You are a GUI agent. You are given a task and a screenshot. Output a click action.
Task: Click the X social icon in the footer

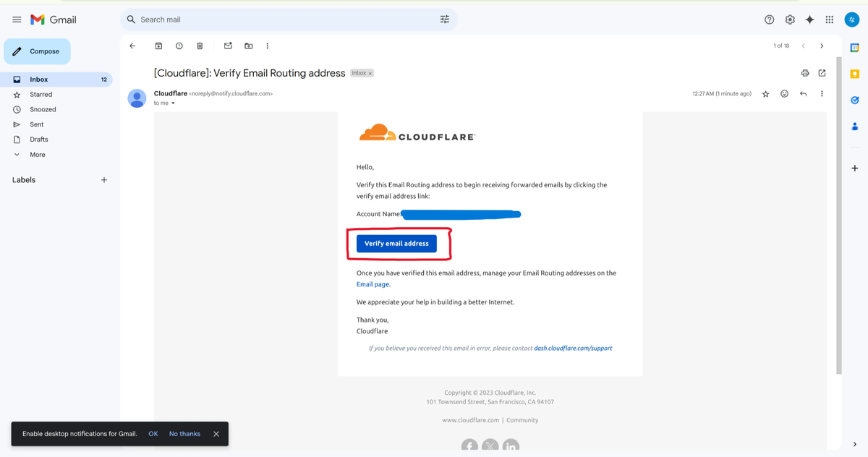click(x=490, y=445)
